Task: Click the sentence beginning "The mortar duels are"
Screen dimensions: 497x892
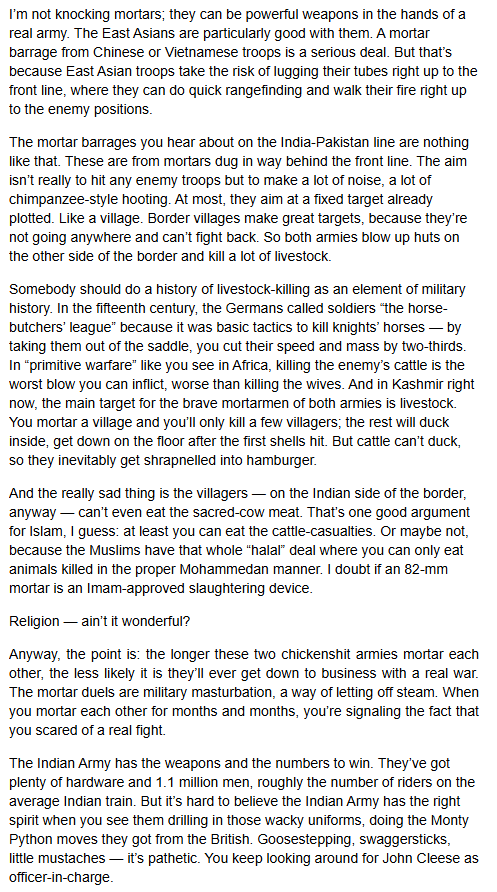Action: (x=243, y=693)
